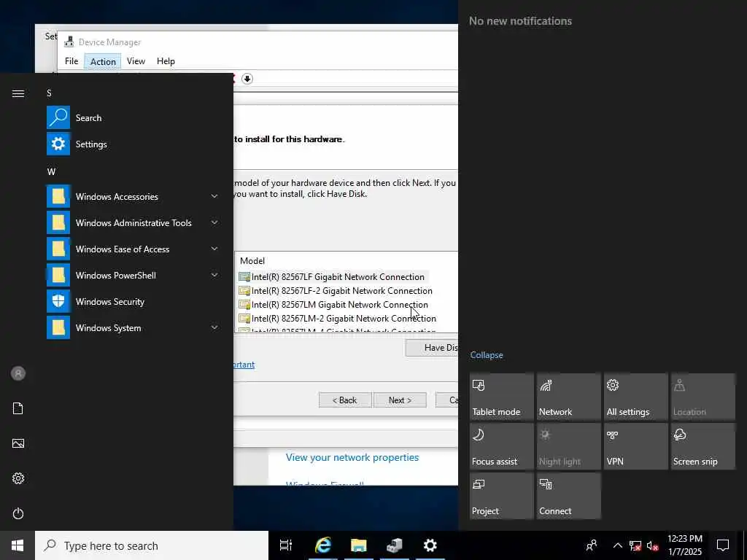Launch Internet Explorer from taskbar
Screen dimensions: 747x560
[x=323, y=545]
